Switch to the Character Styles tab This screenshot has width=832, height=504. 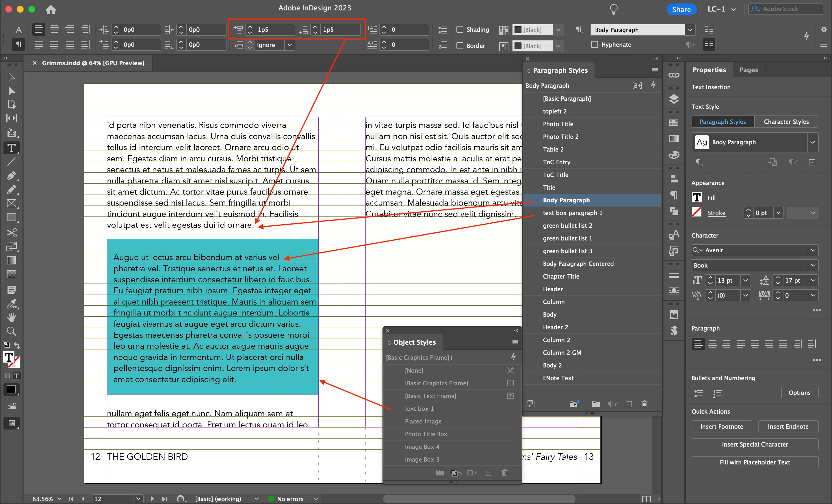(786, 122)
